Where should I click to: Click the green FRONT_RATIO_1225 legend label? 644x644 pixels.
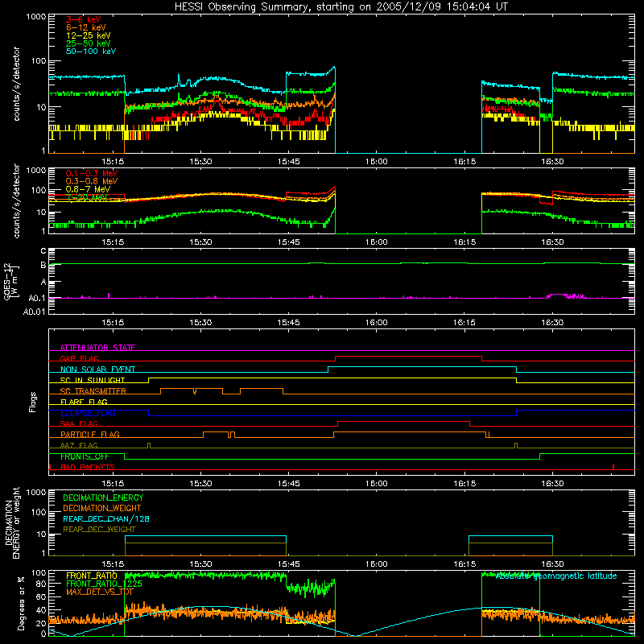click(104, 584)
